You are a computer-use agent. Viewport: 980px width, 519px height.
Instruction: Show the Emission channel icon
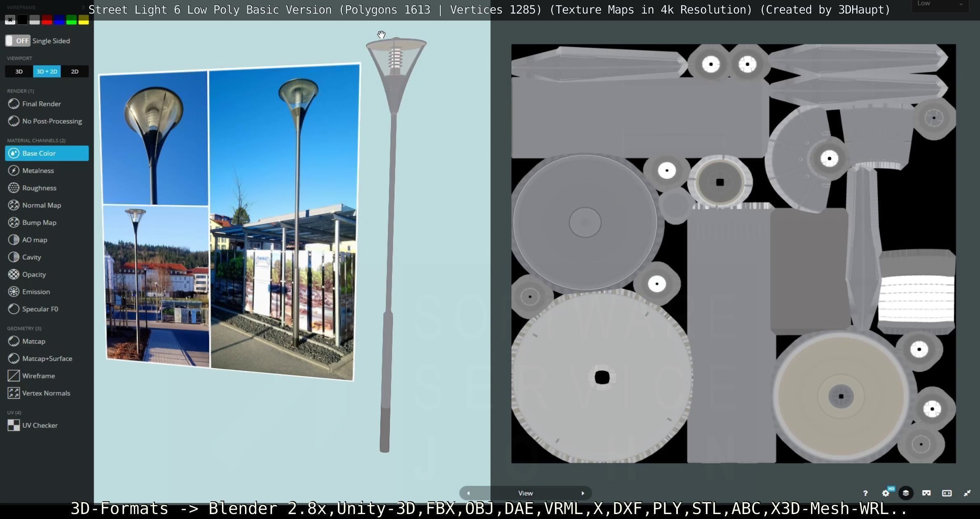pos(14,292)
